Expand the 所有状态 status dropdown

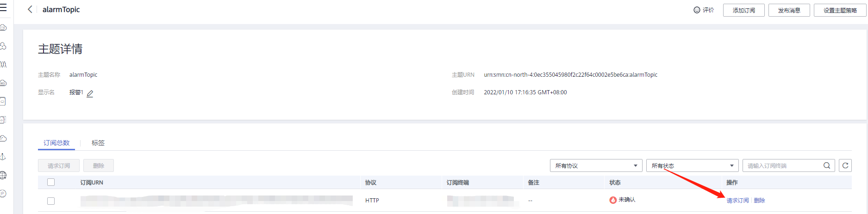click(692, 165)
